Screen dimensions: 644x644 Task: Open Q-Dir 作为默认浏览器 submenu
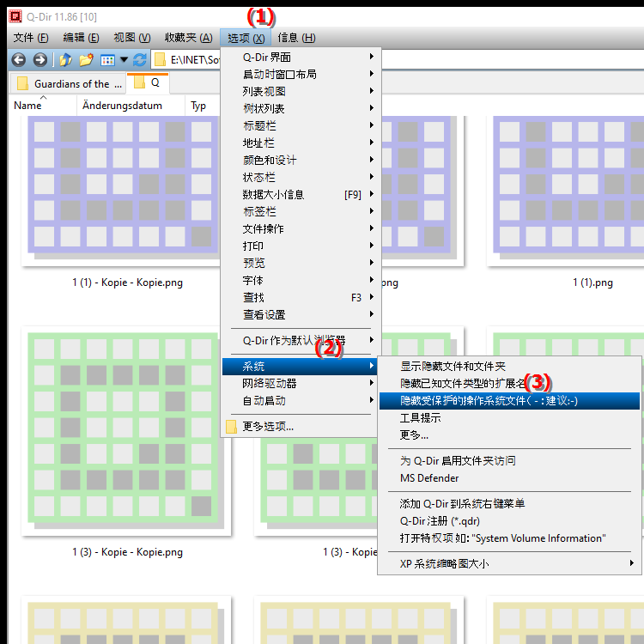click(x=301, y=340)
